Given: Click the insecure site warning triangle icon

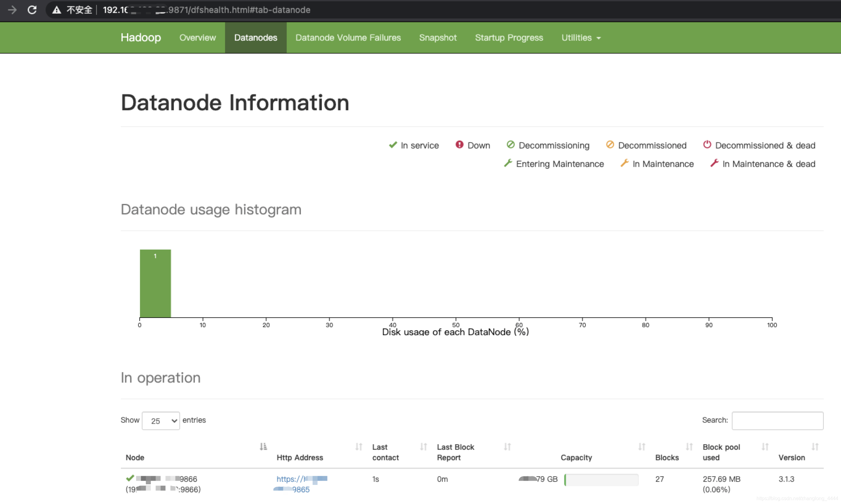Looking at the screenshot, I should [56, 10].
